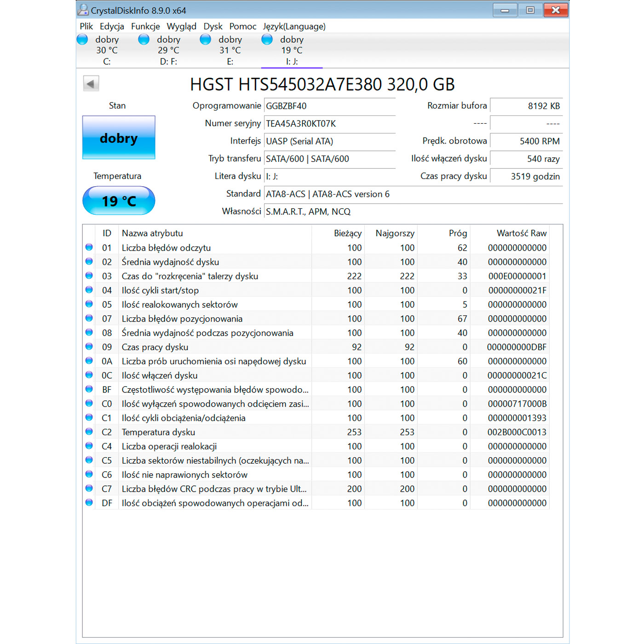
Task: Click the power-on hours value 3519 godzin
Action: [x=526, y=176]
